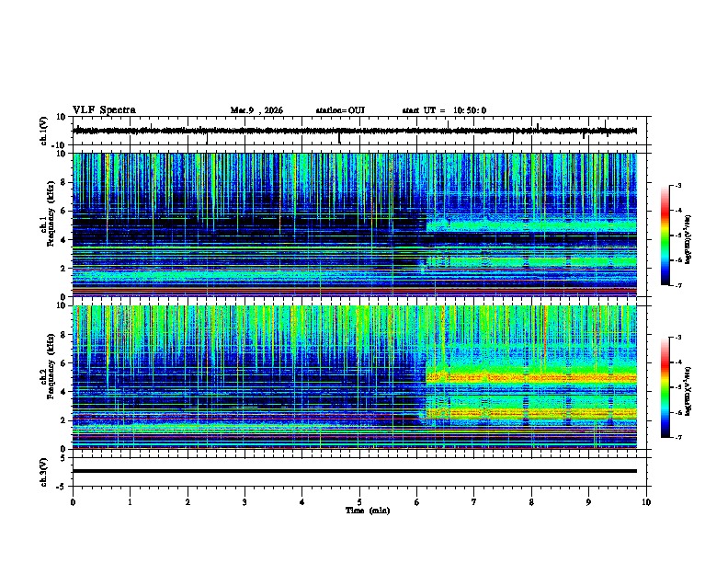
Task: Select the "start UT = 10:50:0" text
Action: [444, 110]
